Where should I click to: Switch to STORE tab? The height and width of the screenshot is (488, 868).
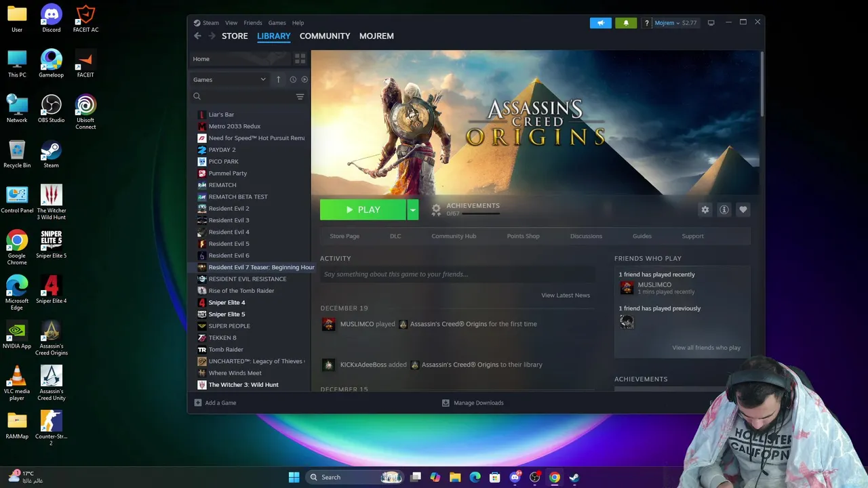point(235,36)
